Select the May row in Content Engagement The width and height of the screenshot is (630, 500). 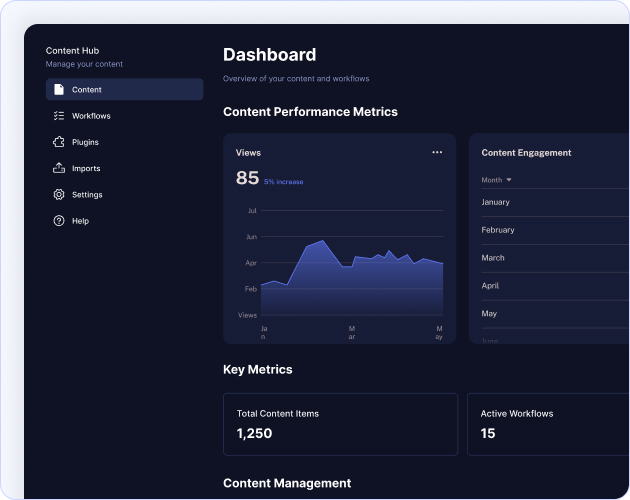click(x=555, y=314)
